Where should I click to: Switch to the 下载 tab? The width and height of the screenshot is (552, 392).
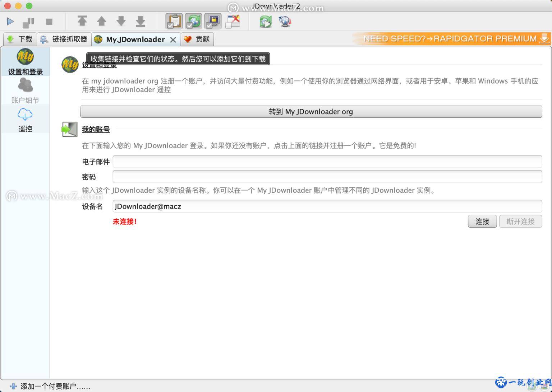click(x=20, y=39)
